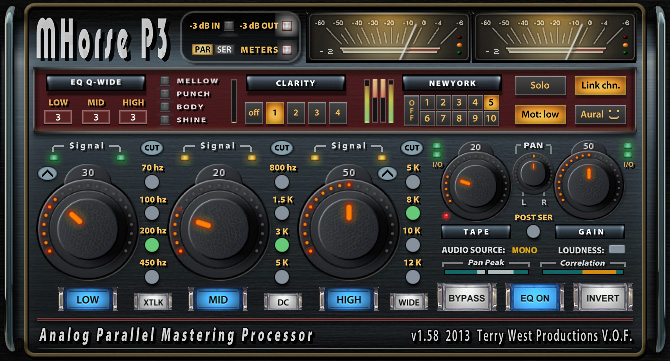Select clarity setting 2
The height and width of the screenshot is (361, 670).
[296, 113]
